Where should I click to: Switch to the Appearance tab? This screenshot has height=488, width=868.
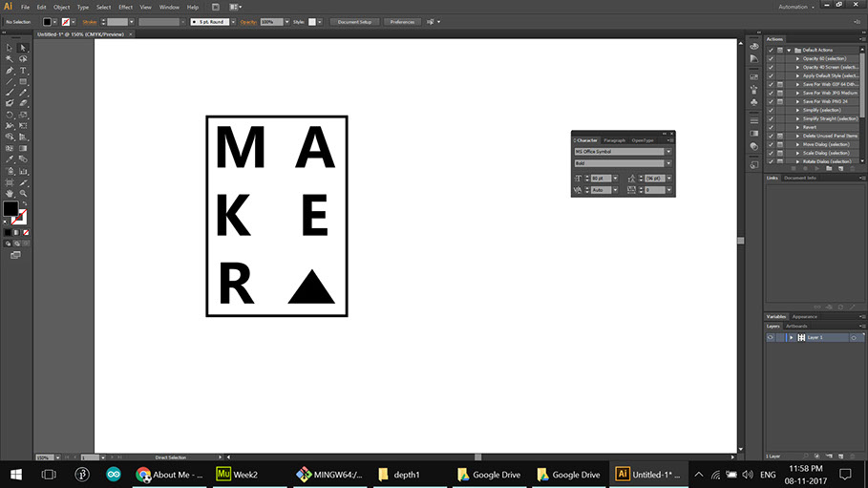click(804, 317)
